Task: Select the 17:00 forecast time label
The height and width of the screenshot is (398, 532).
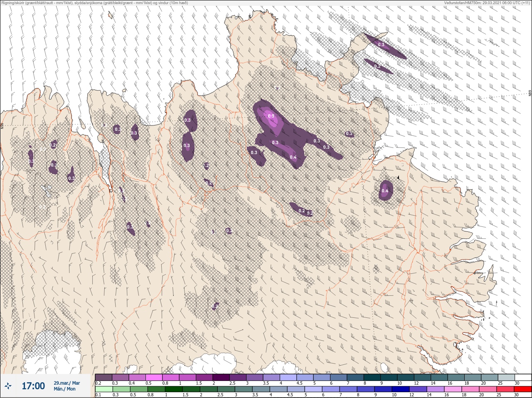Action: point(33,386)
